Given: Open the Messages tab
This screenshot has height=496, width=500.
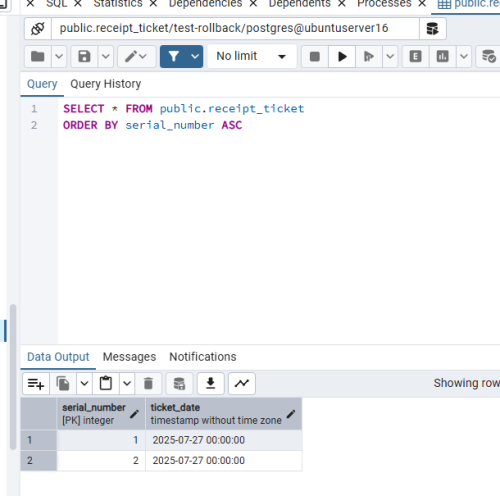Looking at the screenshot, I should [x=129, y=357].
